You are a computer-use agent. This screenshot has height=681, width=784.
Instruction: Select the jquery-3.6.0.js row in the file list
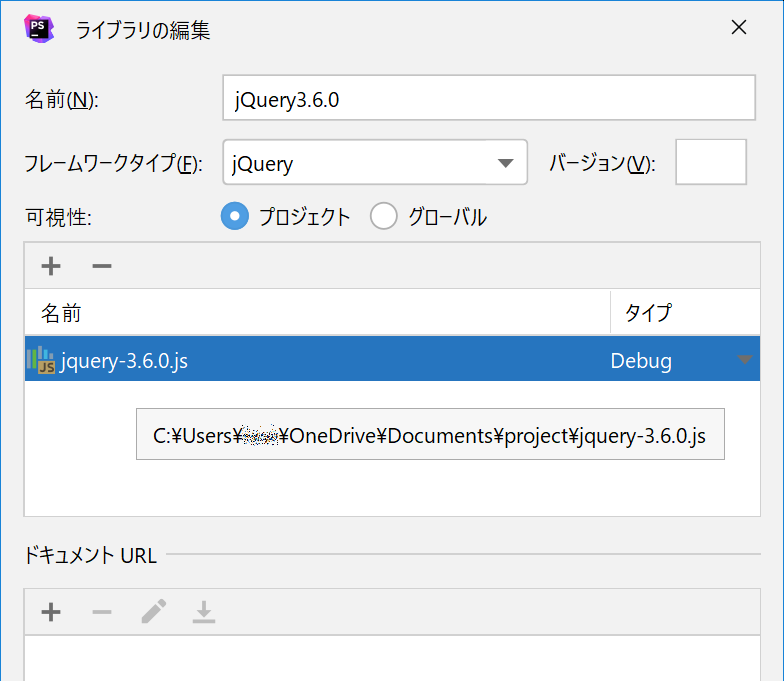click(x=392, y=359)
